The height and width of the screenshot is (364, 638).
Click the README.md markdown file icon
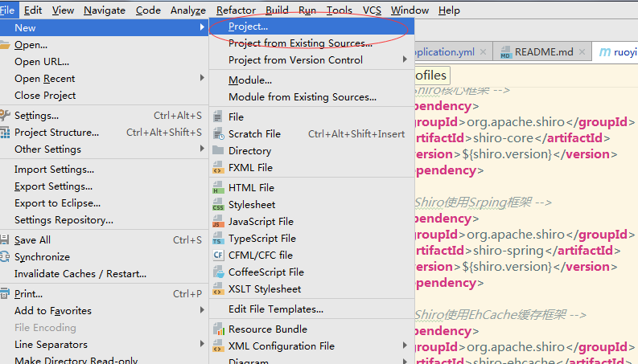pos(505,52)
